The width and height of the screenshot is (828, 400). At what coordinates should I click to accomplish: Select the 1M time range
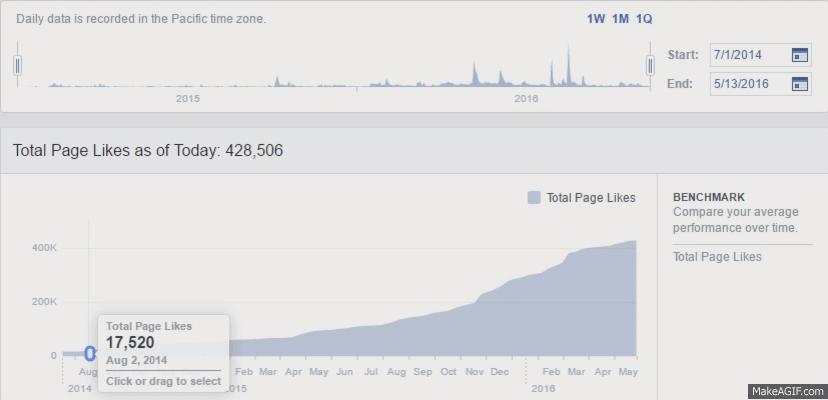coord(620,19)
